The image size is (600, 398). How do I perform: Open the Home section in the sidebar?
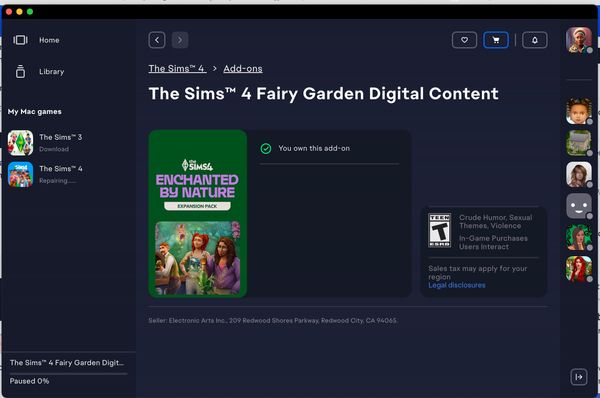[49, 40]
